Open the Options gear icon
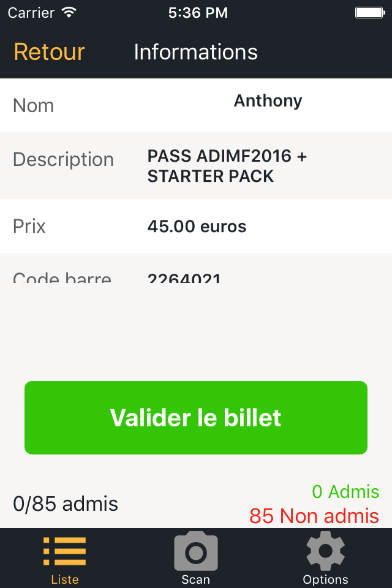392x588 pixels. (x=325, y=551)
